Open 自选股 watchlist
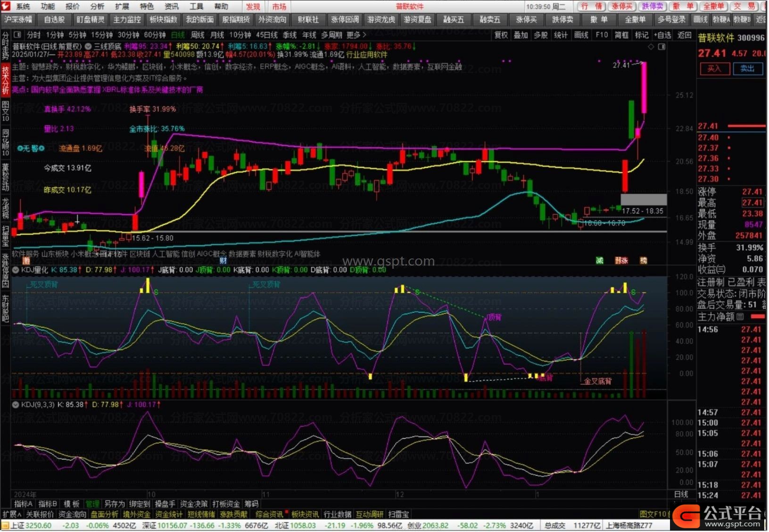This screenshot has height=532, width=769. [x=54, y=19]
